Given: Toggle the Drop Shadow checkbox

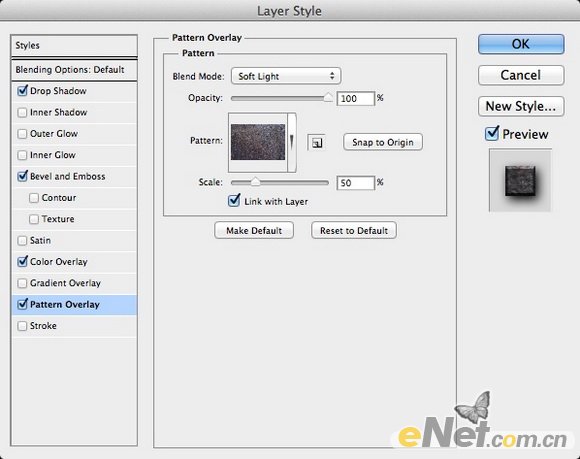Looking at the screenshot, I should point(23,91).
